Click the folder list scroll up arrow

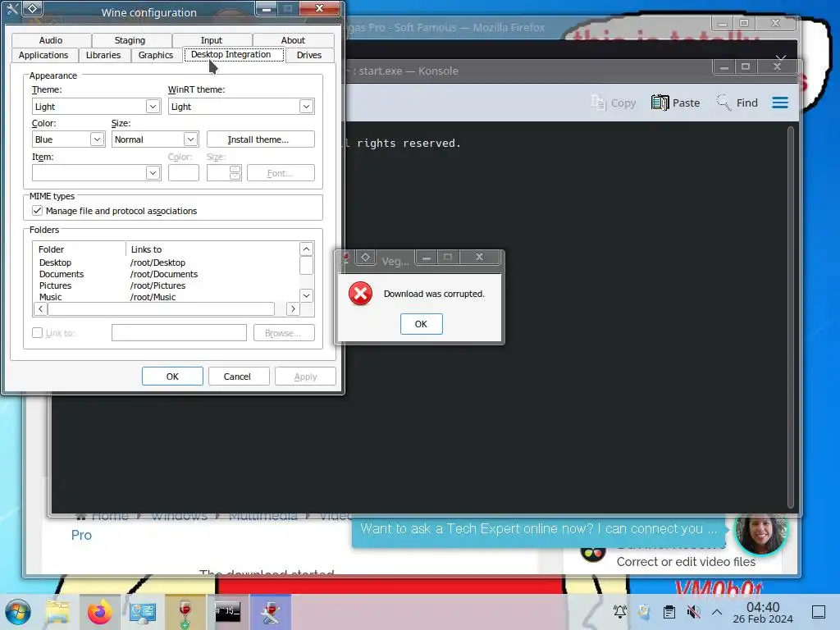tap(306, 249)
